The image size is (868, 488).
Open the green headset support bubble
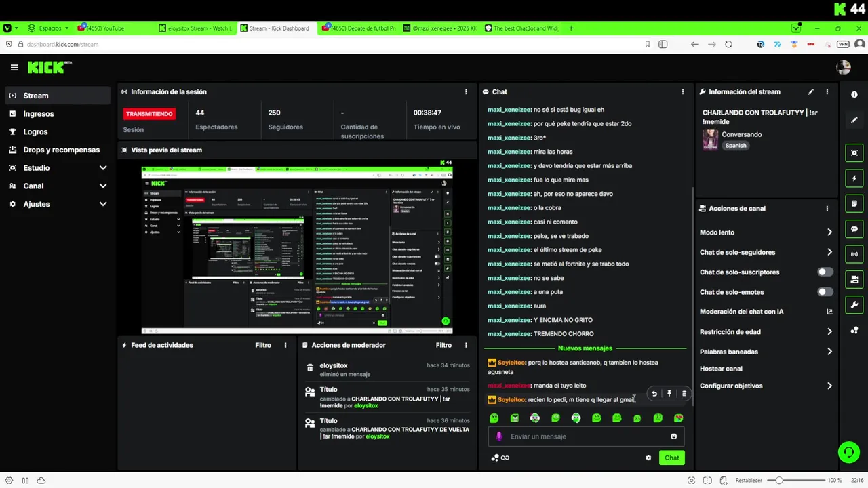coord(848,452)
